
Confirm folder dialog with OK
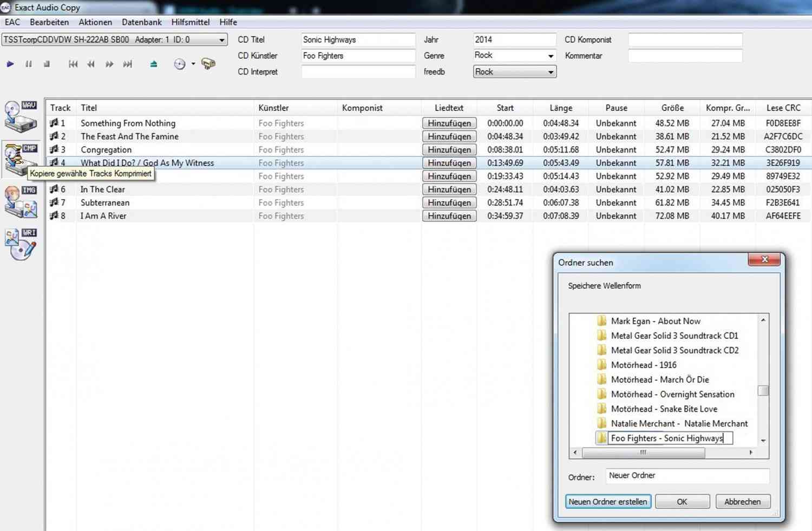click(x=682, y=502)
